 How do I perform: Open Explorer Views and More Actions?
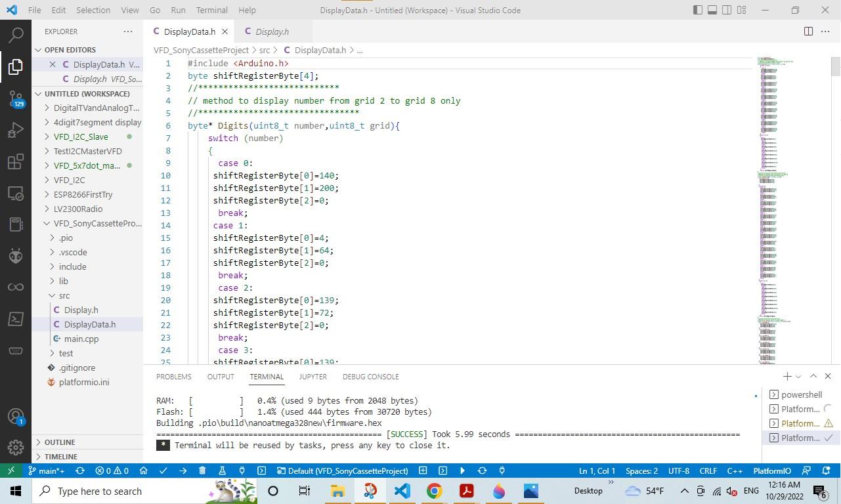click(128, 31)
